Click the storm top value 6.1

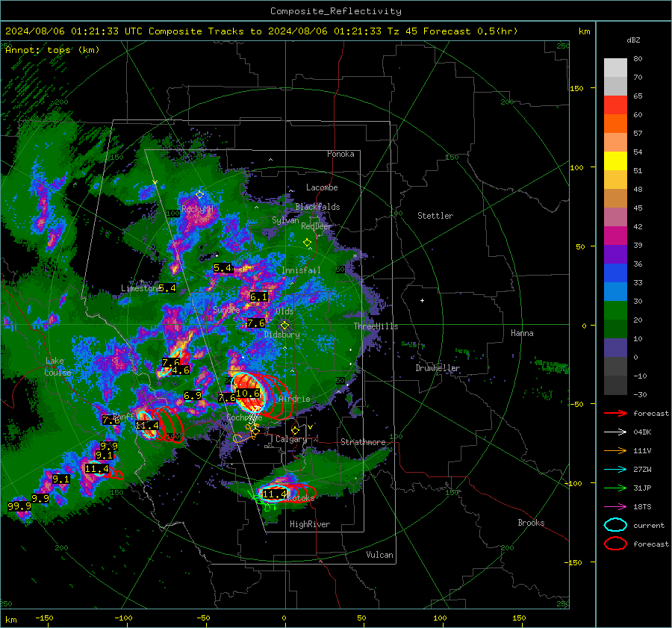click(259, 296)
